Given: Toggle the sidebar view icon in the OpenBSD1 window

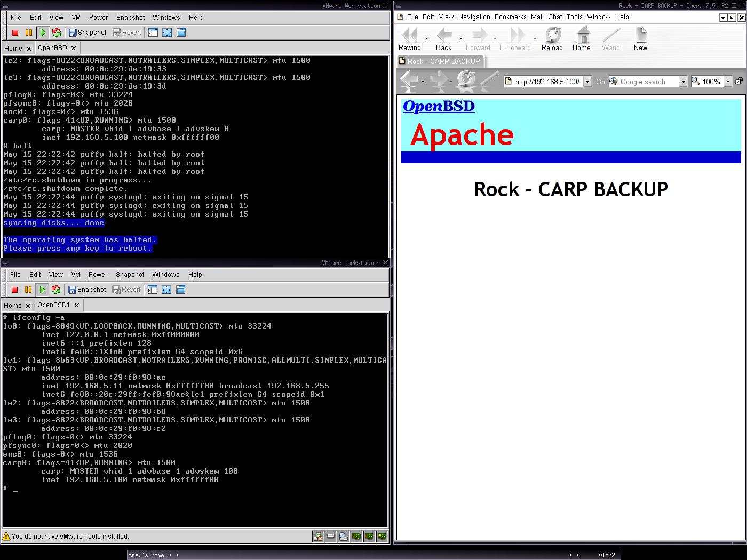Looking at the screenshot, I should click(153, 290).
